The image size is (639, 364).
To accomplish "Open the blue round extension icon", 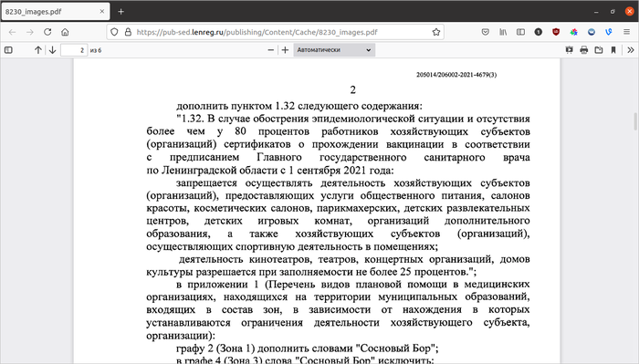I will pos(592,32).
